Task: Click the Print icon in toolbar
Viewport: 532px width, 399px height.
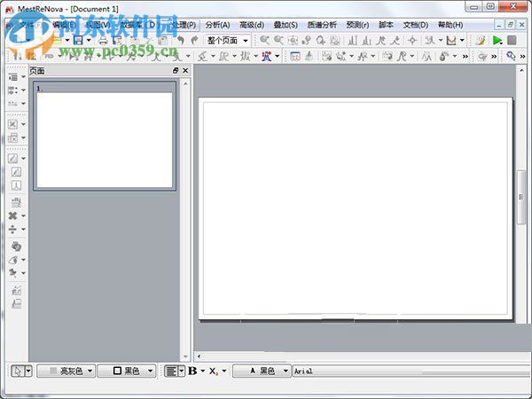Action: [103, 41]
